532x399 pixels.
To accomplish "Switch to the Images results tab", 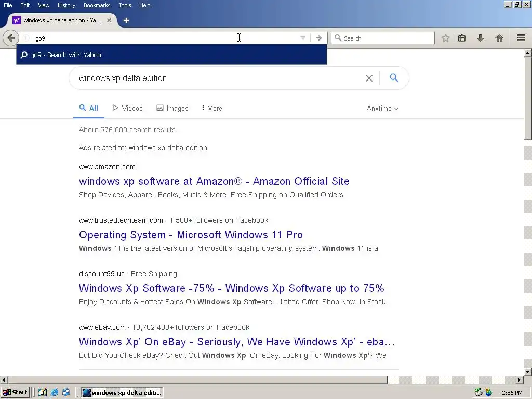I will pos(172,108).
